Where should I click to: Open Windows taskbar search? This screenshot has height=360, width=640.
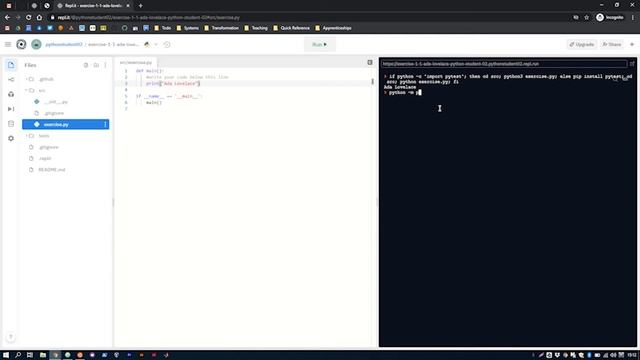(18, 355)
